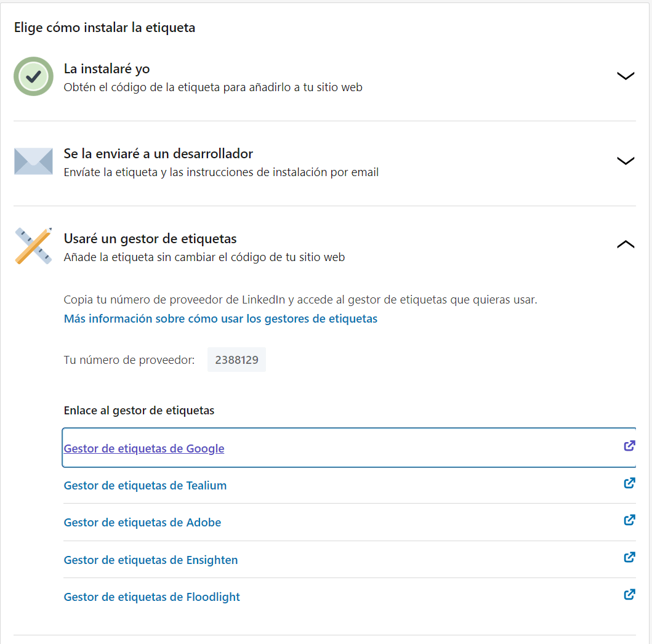Click the envelope icon for sending to a developer
The height and width of the screenshot is (644, 652).
[x=33, y=161]
